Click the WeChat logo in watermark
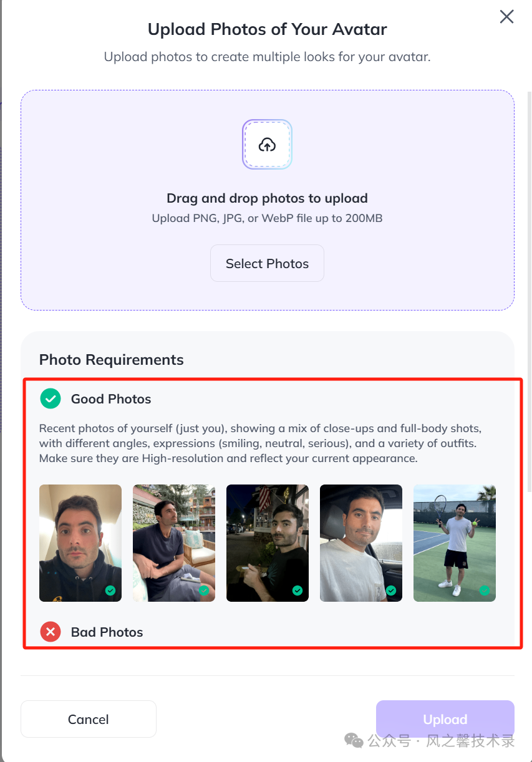The image size is (532, 762). 354,741
